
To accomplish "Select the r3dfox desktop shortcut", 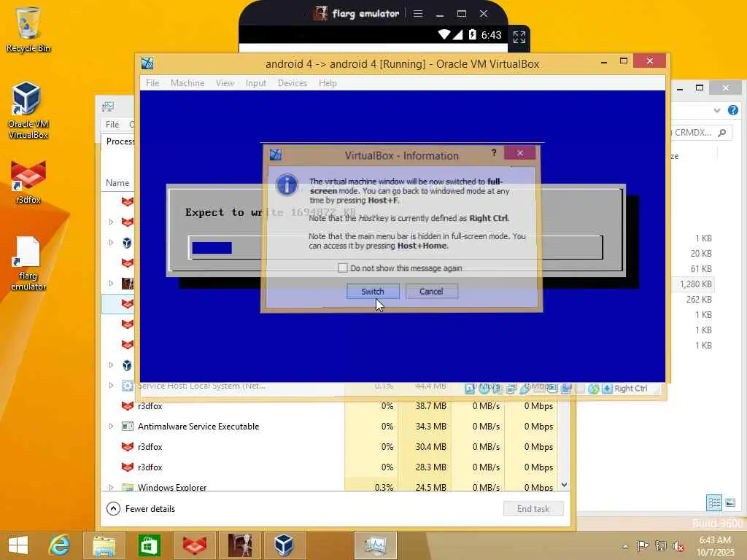I will click(28, 182).
